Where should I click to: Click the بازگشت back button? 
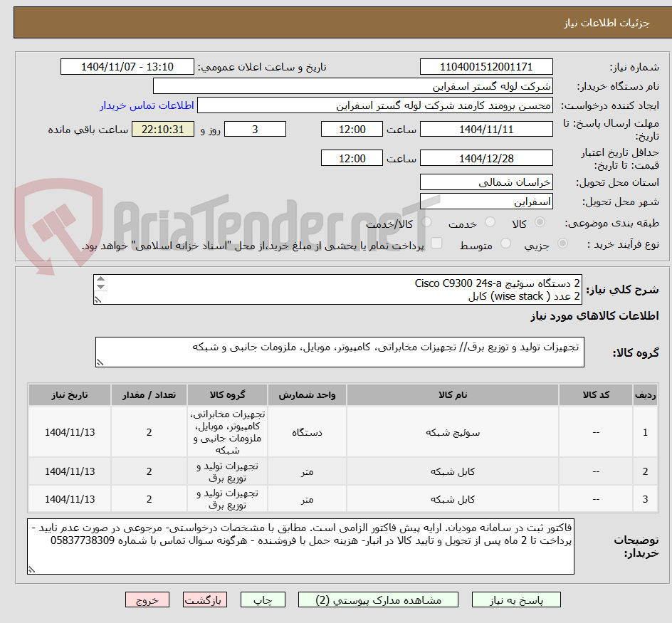[205, 600]
